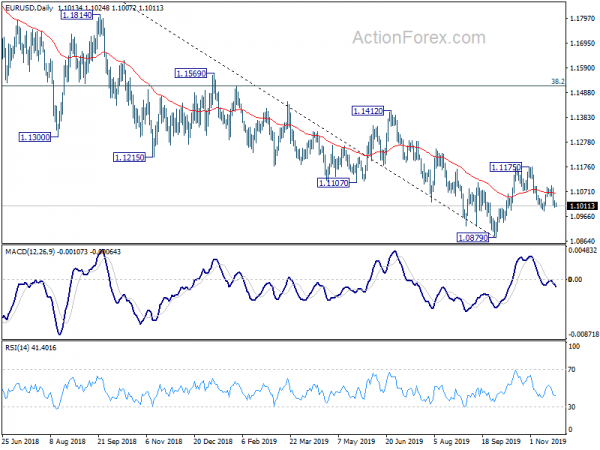Click the MACD -0.008718 scale value
This screenshot has height=450, width=600.
coord(583,334)
